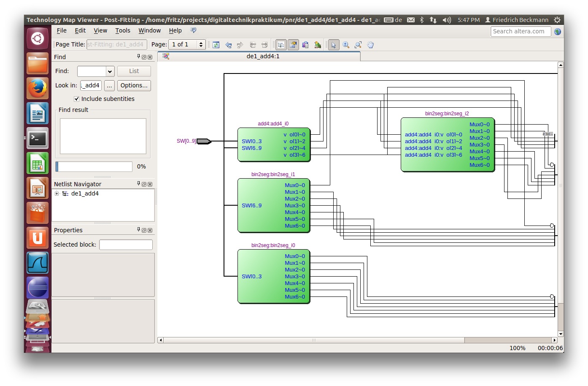Click the green refresh icon in the toolbar
Image resolution: width=588 pixels, height=386 pixels.
click(x=216, y=45)
